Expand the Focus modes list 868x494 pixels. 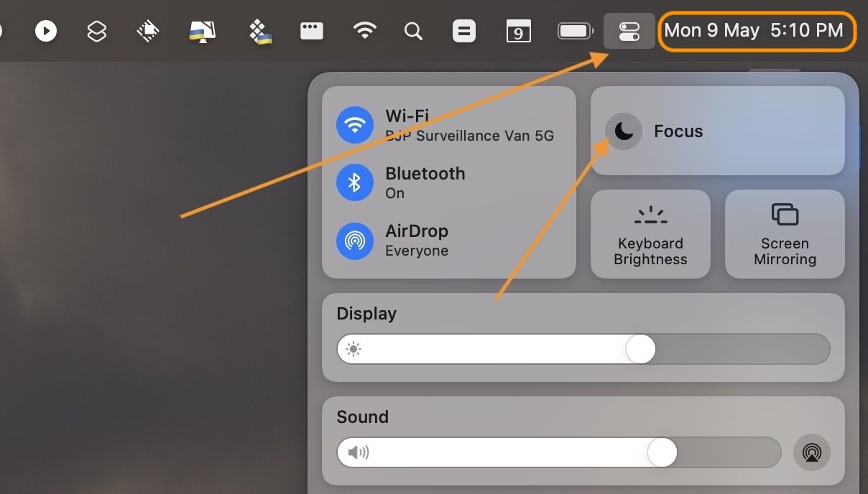(747, 131)
